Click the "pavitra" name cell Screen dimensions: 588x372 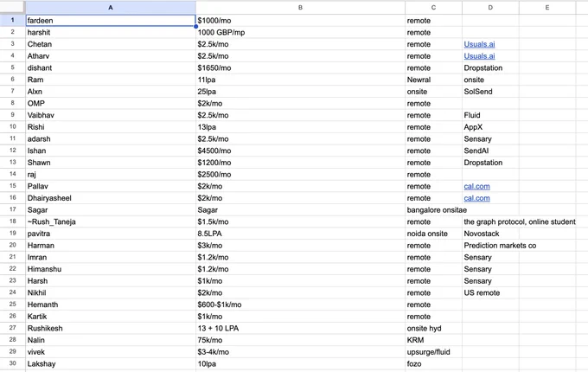click(111, 234)
